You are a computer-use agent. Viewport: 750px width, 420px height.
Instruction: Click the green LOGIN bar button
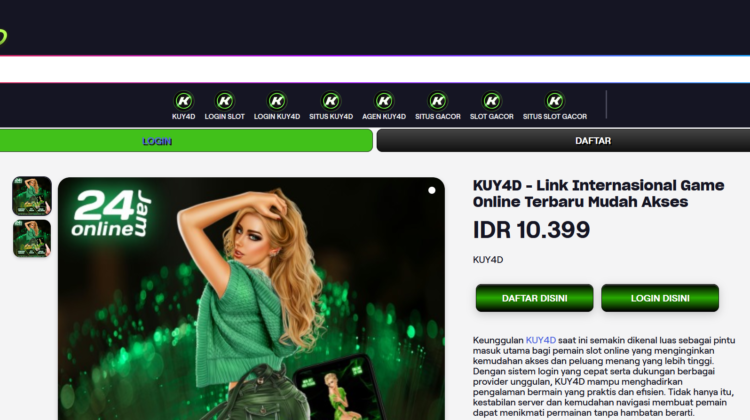186,141
